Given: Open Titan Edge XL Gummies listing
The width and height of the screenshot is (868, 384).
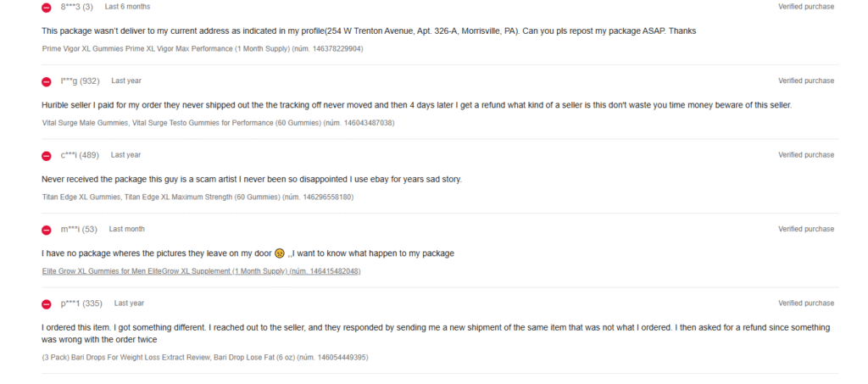Looking at the screenshot, I should coord(198,197).
